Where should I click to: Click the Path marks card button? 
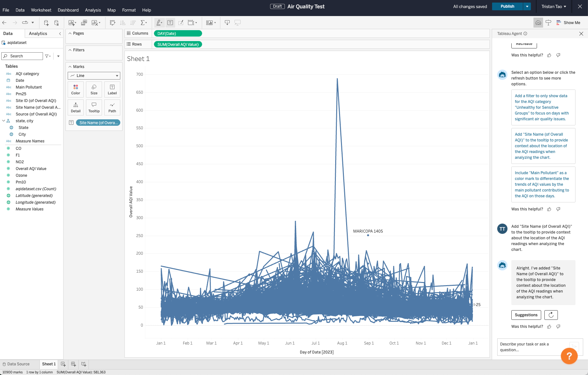coord(112,107)
